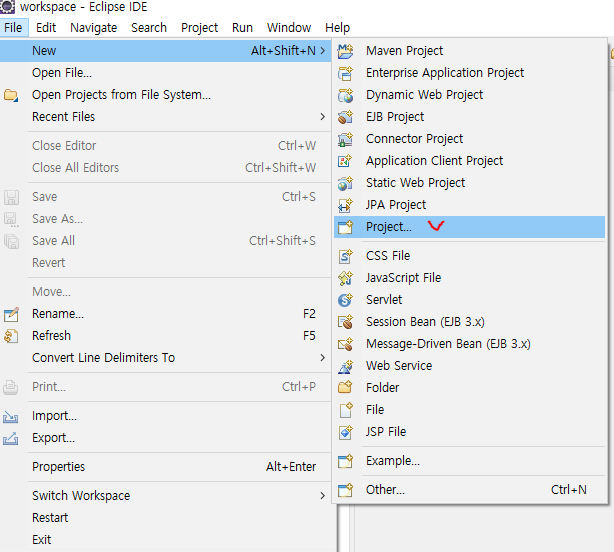Image resolution: width=614 pixels, height=552 pixels.
Task: Select Maven Project entry
Action: click(470, 51)
